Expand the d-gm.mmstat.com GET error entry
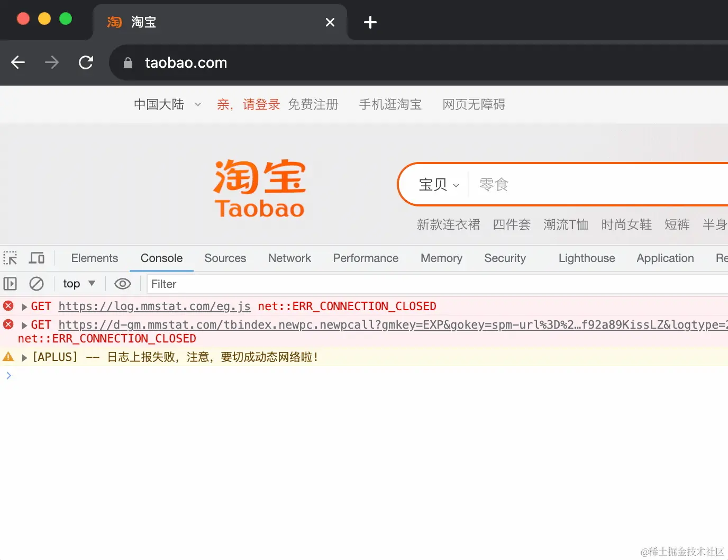Screen dimensions: 728x560 coord(24,325)
